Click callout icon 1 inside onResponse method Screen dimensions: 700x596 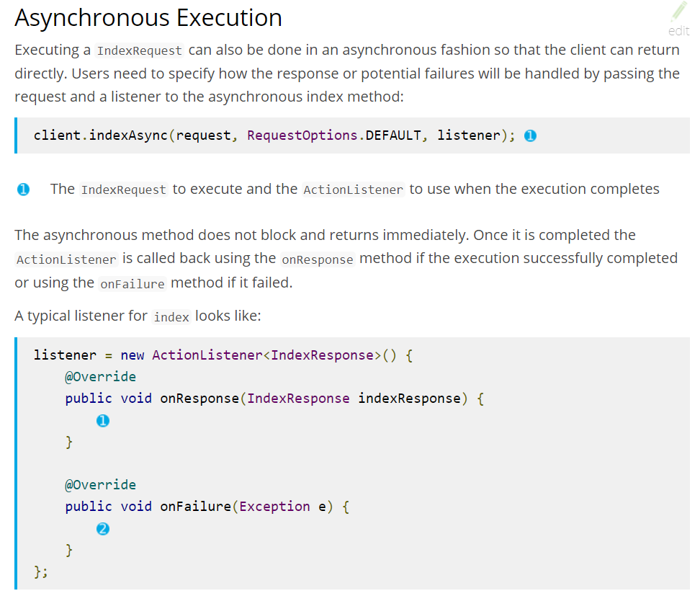tap(102, 420)
